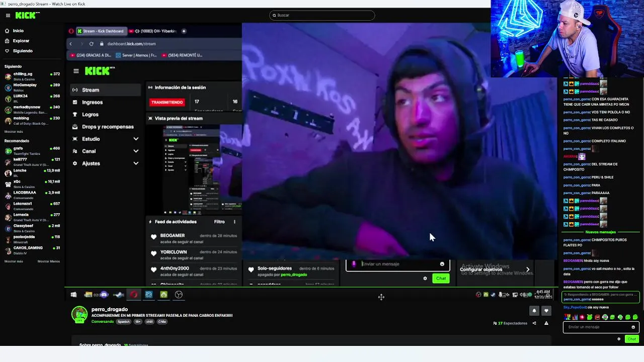The width and height of the screenshot is (644, 362).
Task: Open Lokonazo1 recommended channel
Action: pyautogui.click(x=32, y=206)
